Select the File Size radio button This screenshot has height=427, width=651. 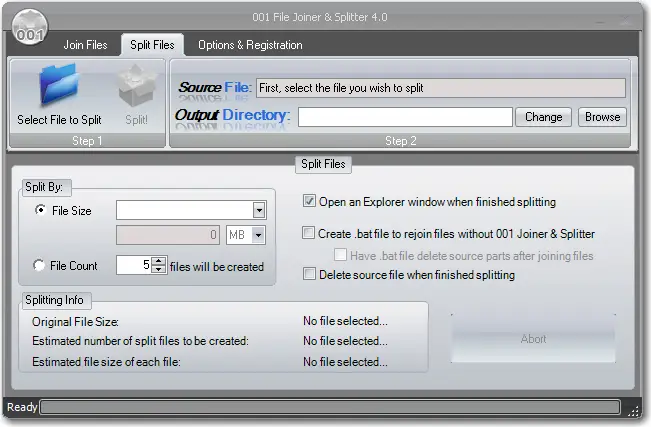pos(40,210)
